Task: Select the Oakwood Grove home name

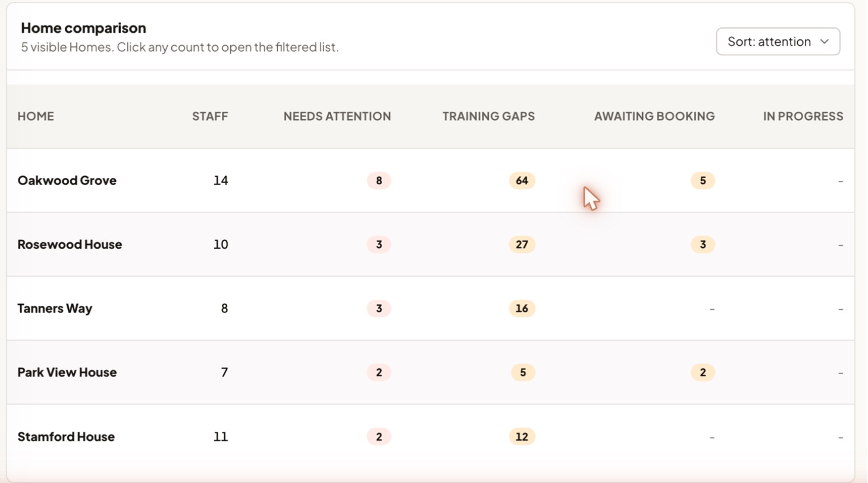Action: [x=67, y=181]
